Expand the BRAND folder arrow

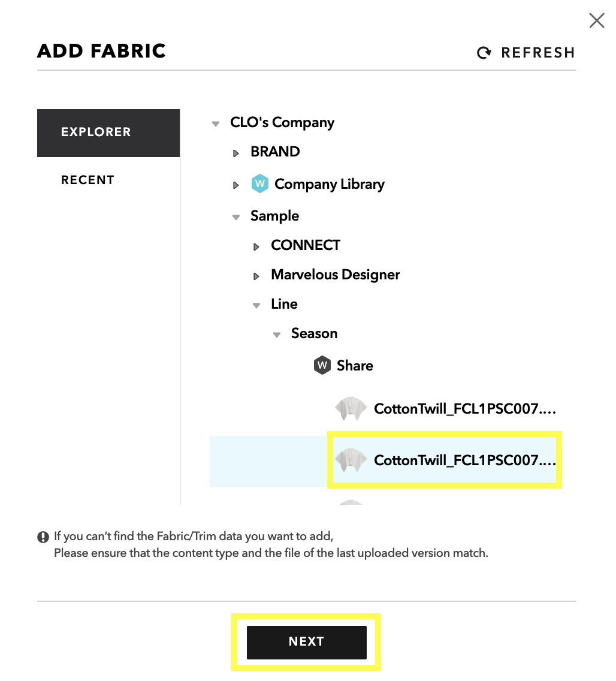pos(235,153)
